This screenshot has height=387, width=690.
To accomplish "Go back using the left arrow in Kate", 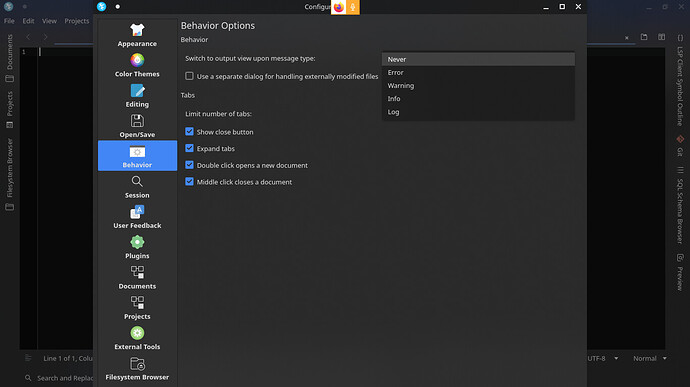I will pos(28,37).
